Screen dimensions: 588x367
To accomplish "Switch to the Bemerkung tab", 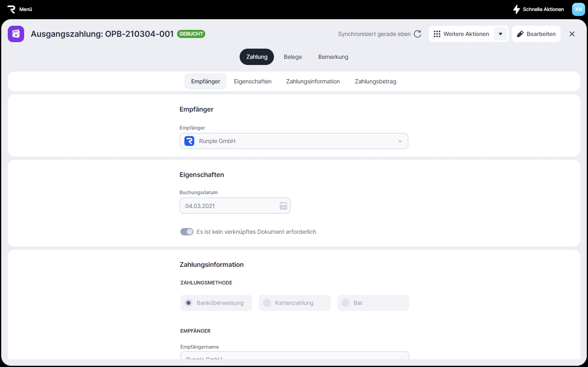I will (333, 57).
